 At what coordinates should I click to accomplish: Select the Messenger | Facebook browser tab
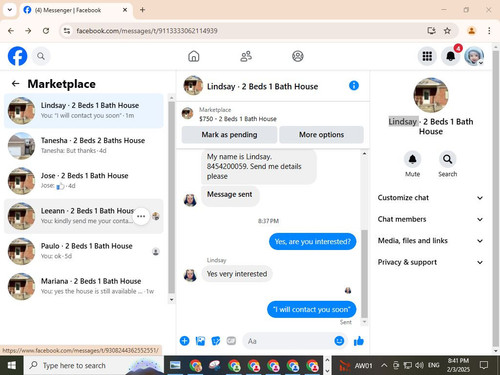76,10
